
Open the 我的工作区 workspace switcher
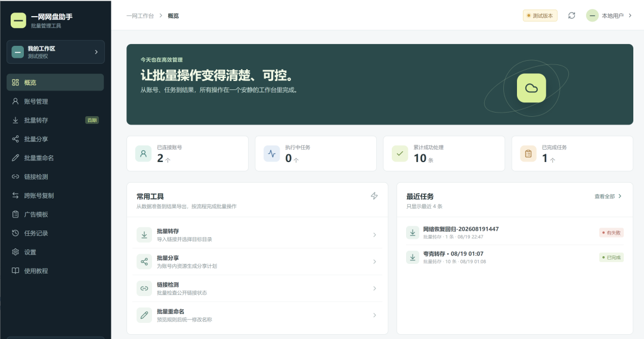55,52
